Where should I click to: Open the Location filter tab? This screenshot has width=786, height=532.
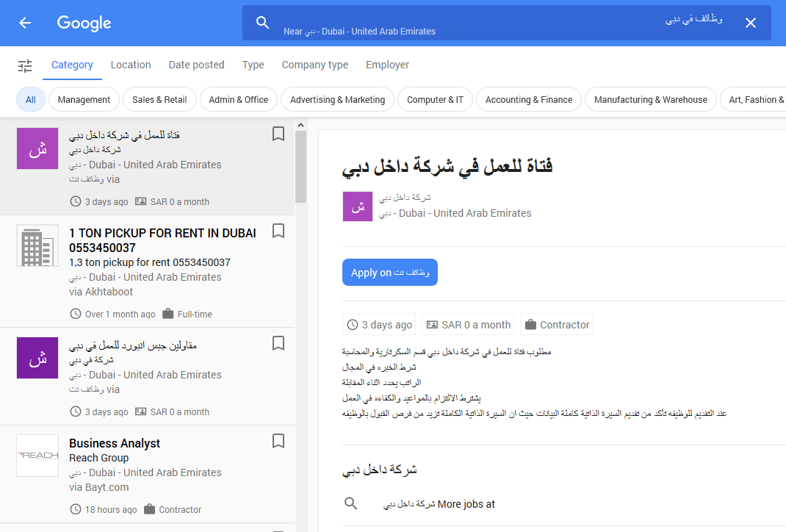point(131,65)
